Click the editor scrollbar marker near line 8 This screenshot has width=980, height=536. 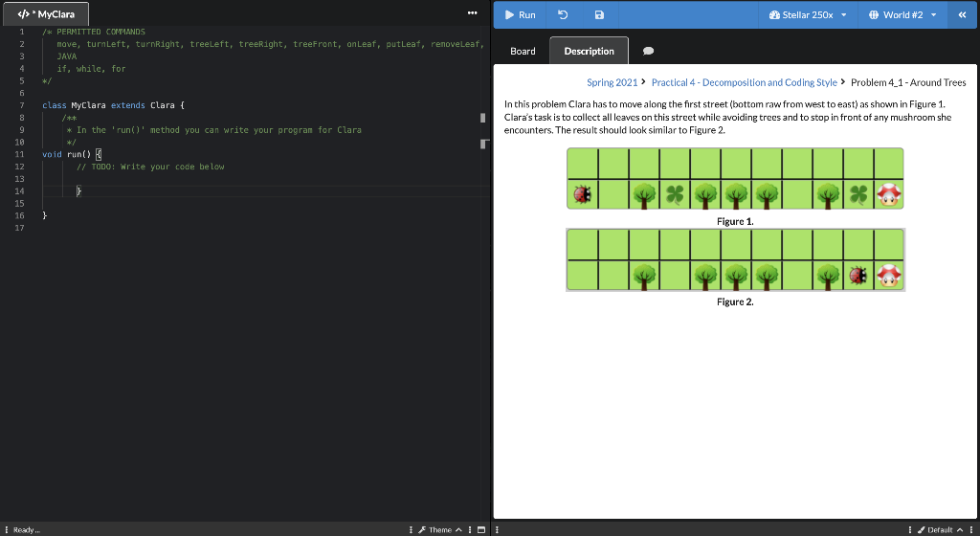tap(482, 118)
